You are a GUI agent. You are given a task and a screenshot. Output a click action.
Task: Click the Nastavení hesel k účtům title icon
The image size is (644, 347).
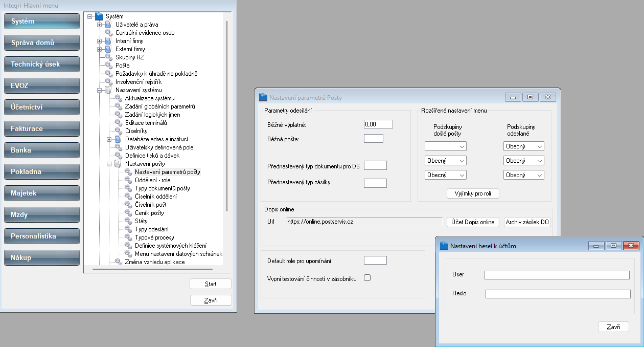pos(444,246)
